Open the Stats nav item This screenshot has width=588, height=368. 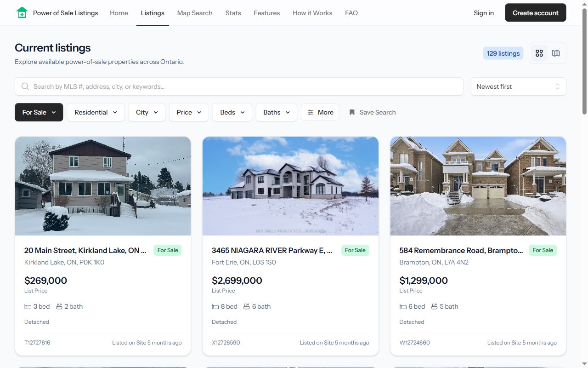[x=233, y=13]
